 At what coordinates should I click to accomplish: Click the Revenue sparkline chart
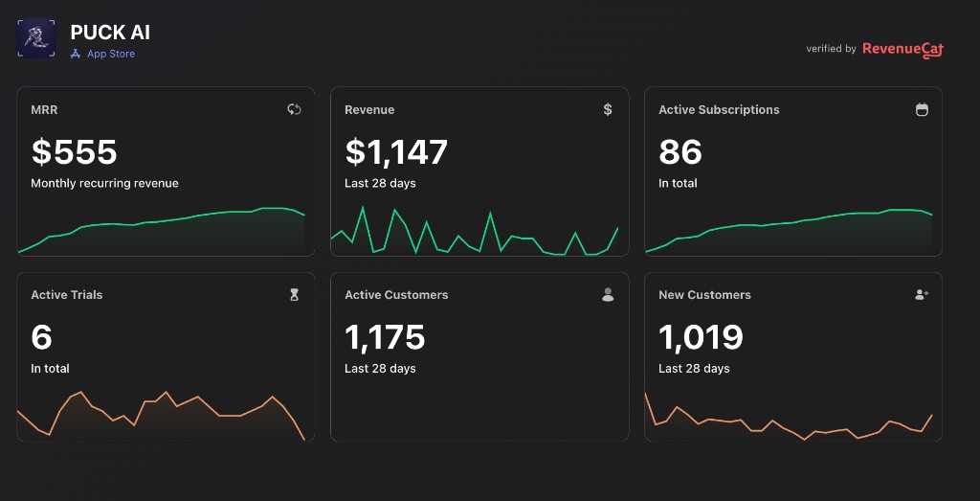[475, 230]
